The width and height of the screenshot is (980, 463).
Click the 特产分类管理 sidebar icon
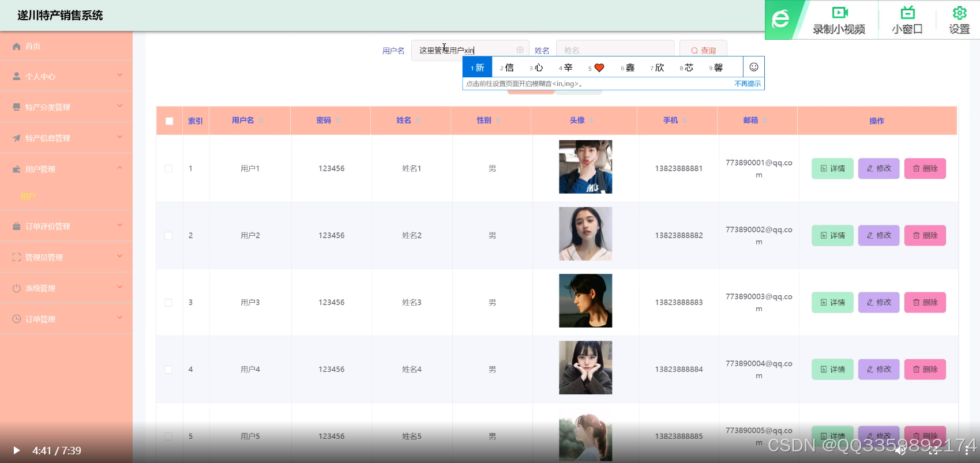coord(17,107)
